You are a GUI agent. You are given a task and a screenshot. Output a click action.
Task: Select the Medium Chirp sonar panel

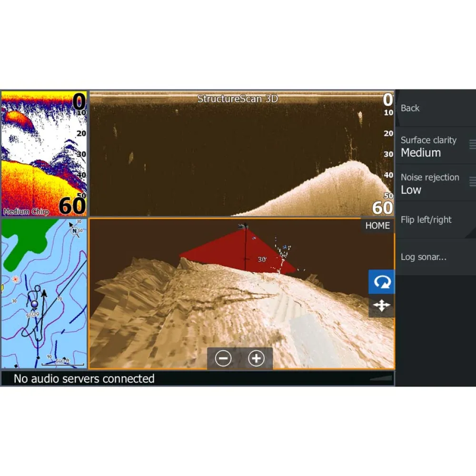pos(44,153)
